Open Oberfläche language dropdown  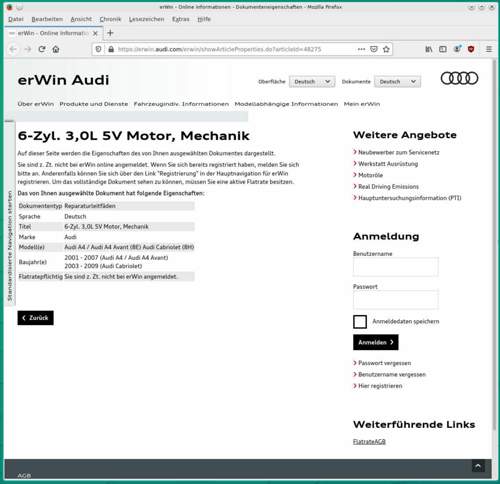pyautogui.click(x=312, y=82)
